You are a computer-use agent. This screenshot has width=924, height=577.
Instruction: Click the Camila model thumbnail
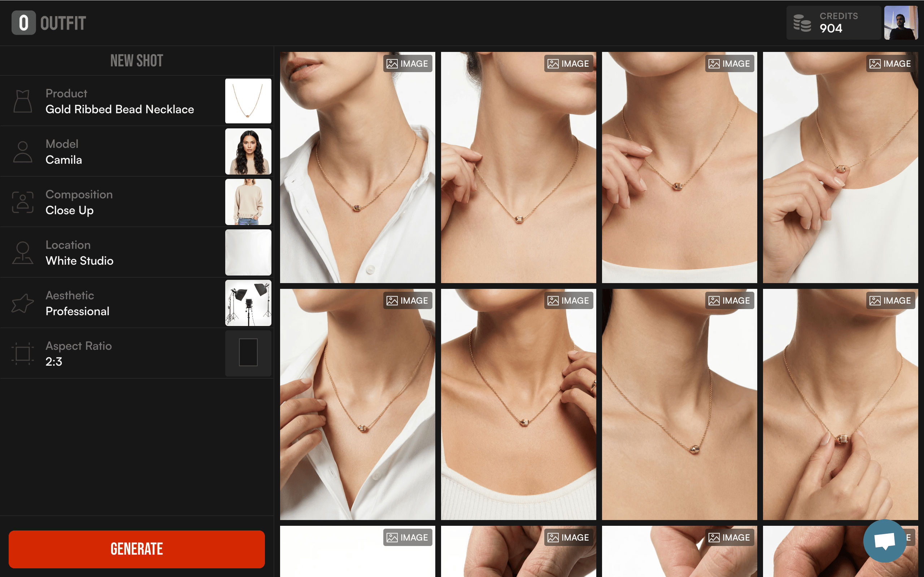point(248,151)
